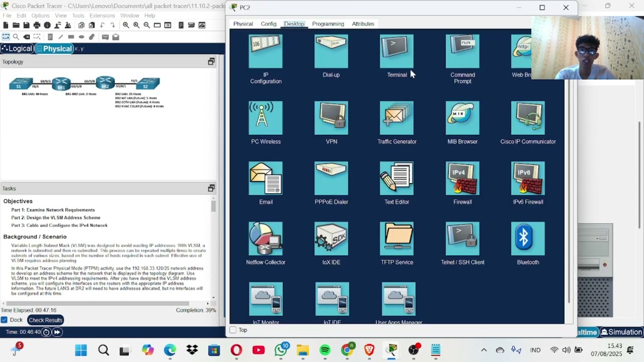Switch to the Logical workspace
This screenshot has height=362, width=644.
[17, 49]
